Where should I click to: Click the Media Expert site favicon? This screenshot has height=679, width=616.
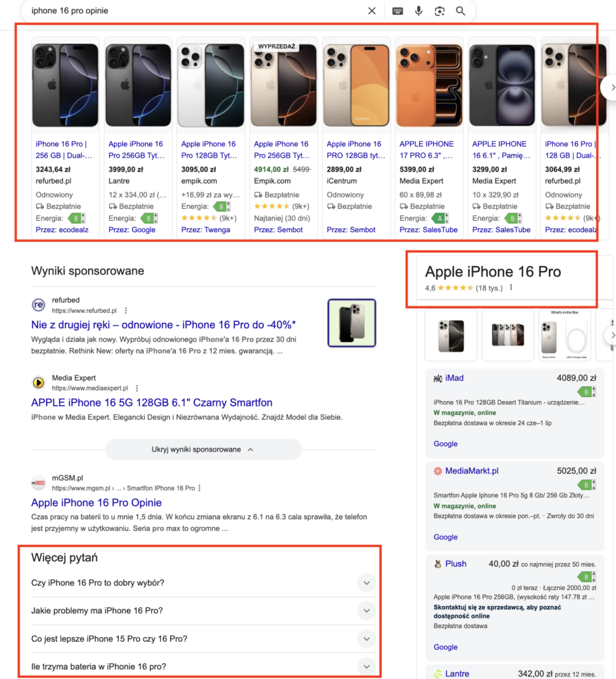[38, 383]
